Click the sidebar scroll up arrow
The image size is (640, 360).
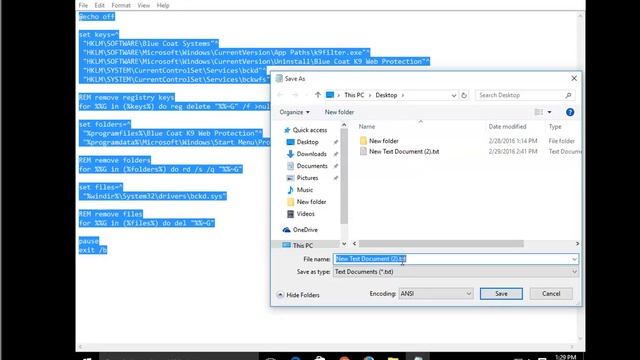[x=344, y=125]
